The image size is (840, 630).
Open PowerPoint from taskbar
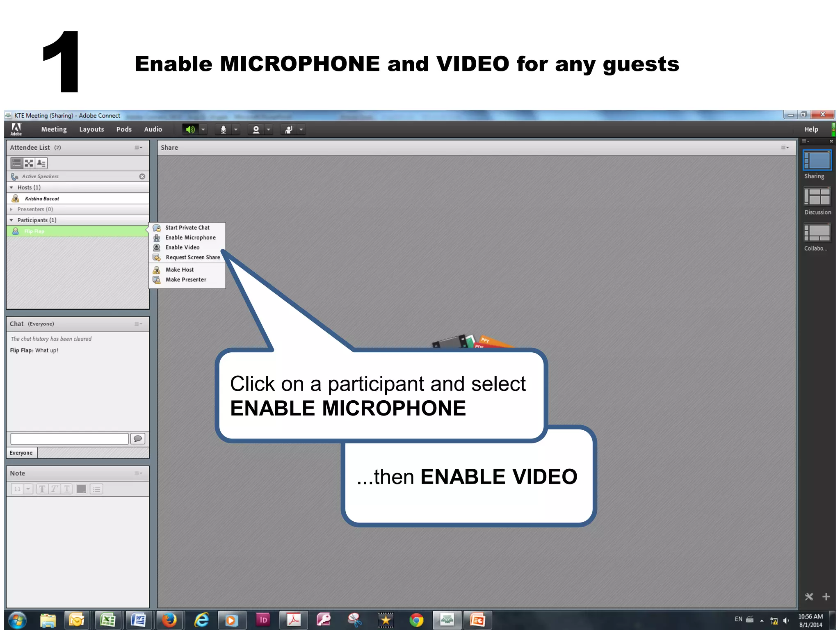tap(477, 620)
